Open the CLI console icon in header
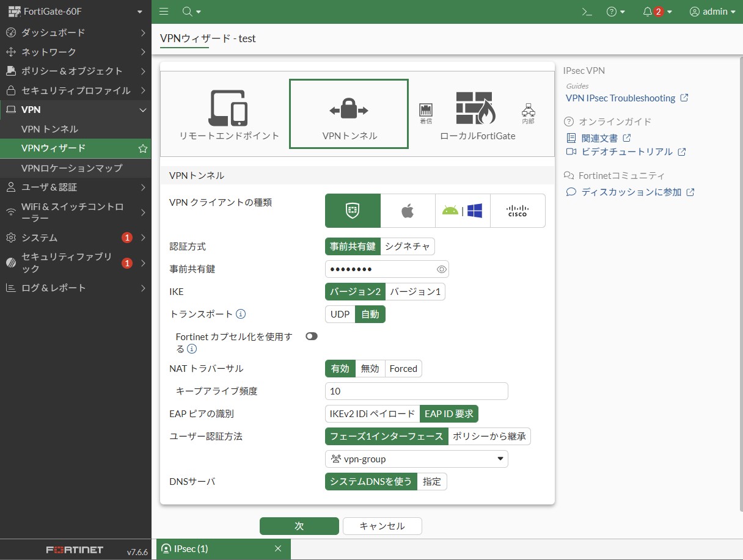 pyautogui.click(x=587, y=12)
